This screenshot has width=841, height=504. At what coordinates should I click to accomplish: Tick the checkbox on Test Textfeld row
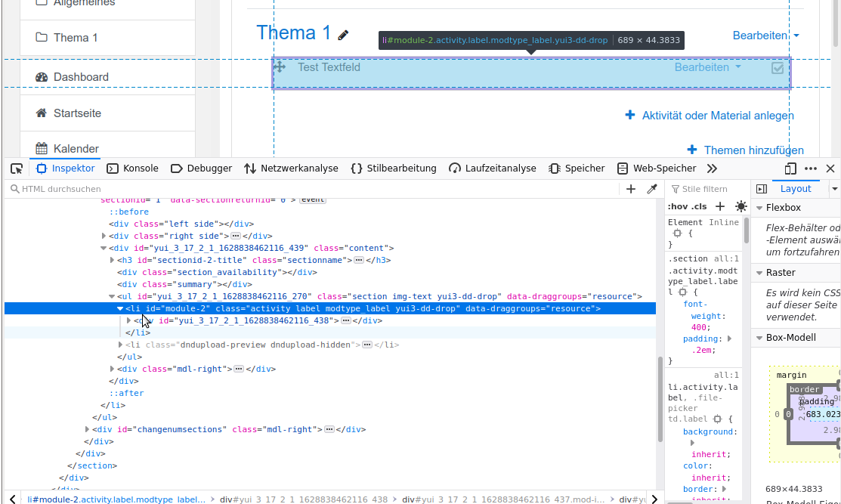[x=778, y=68]
